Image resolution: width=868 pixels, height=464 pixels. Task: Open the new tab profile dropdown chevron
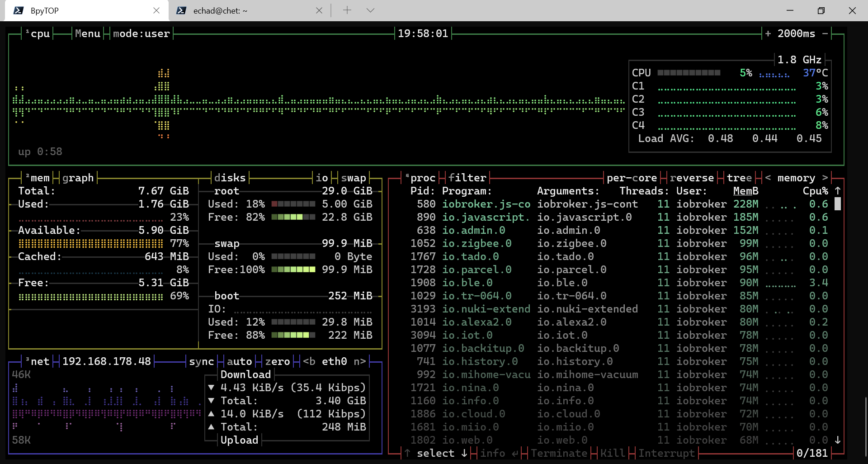(370, 10)
